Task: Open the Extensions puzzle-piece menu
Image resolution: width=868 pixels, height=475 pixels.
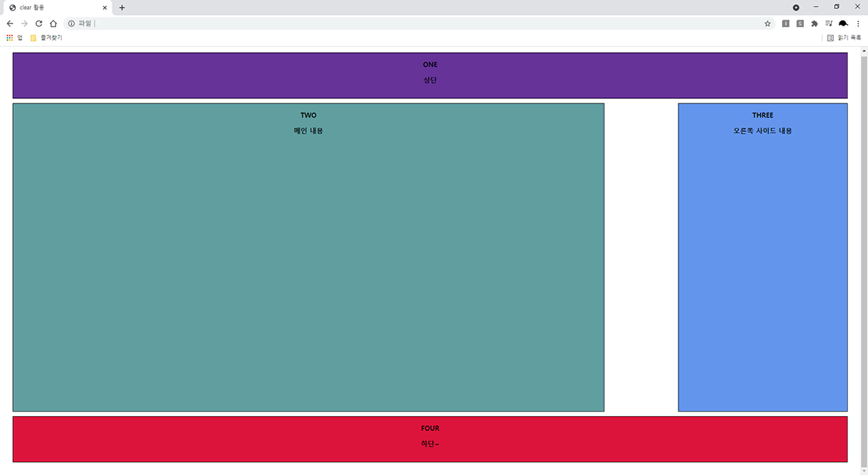Action: (814, 23)
